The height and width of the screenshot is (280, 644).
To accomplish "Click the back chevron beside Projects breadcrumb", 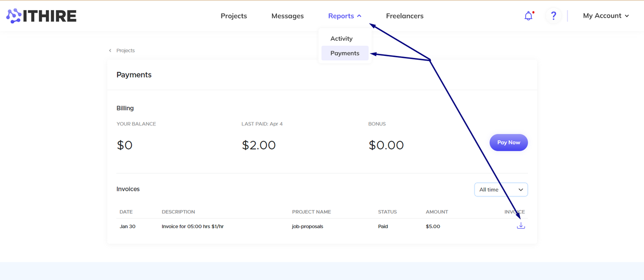I will pos(110,50).
